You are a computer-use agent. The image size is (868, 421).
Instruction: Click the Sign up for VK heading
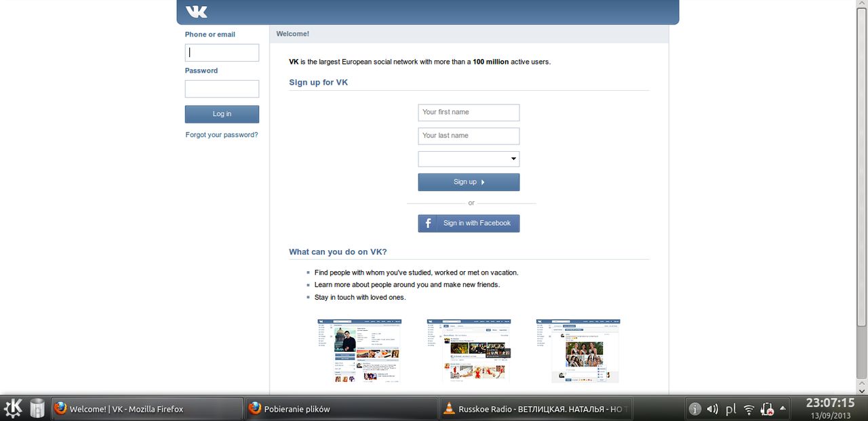point(319,83)
